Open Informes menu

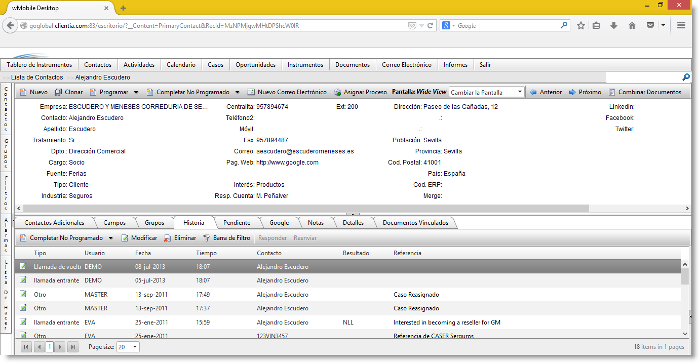pyautogui.click(x=455, y=65)
